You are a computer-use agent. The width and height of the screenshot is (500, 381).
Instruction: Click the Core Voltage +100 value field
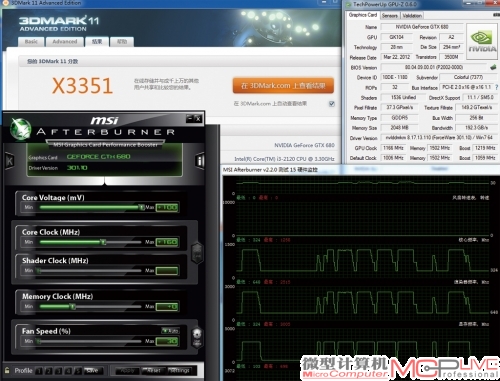click(x=167, y=207)
